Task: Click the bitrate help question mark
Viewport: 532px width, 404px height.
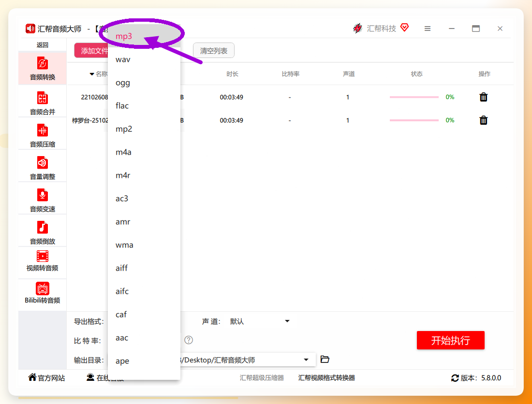Action: [189, 340]
